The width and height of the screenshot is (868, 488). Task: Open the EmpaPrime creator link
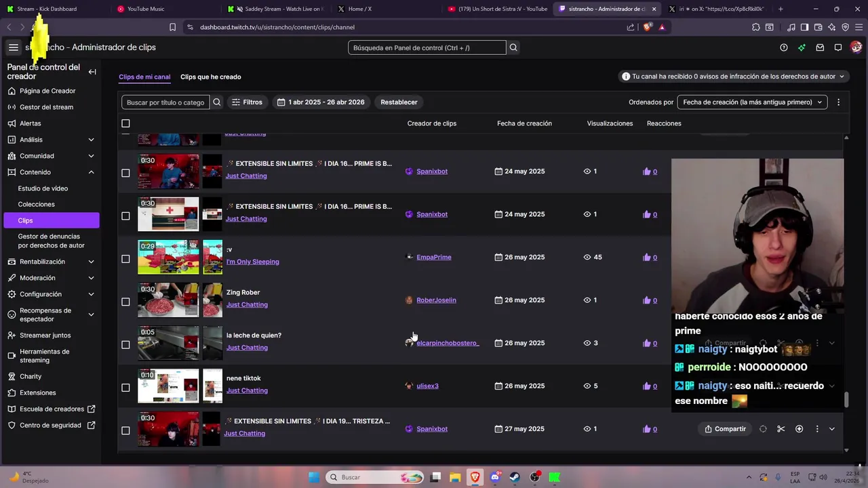(434, 258)
